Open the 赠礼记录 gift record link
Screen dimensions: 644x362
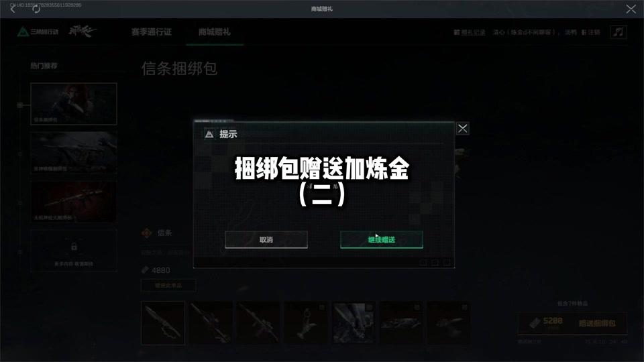pyautogui.click(x=473, y=32)
